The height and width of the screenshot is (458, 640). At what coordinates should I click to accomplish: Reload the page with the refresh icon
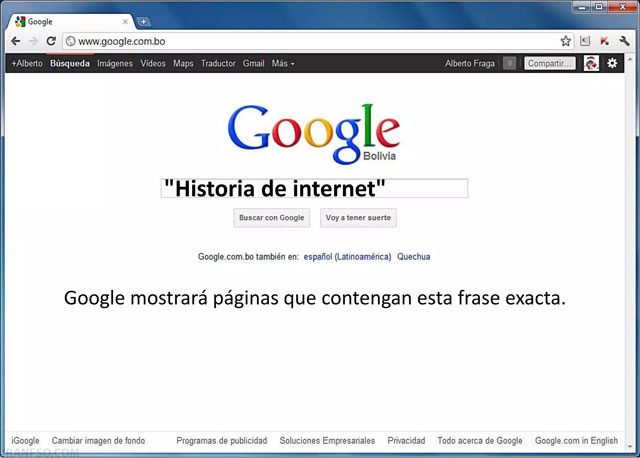coord(51,41)
